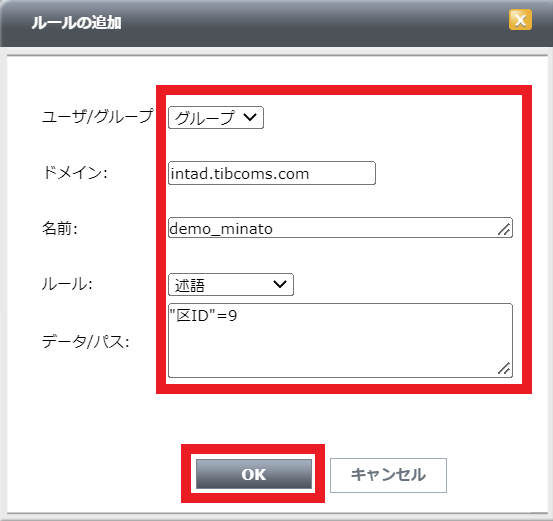The height and width of the screenshot is (521, 553).
Task: Click the empty right part of 名前 field
Action: pos(388,228)
